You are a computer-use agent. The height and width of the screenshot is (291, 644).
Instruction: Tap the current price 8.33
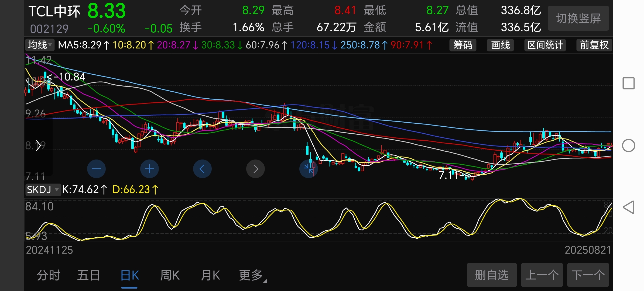[107, 11]
